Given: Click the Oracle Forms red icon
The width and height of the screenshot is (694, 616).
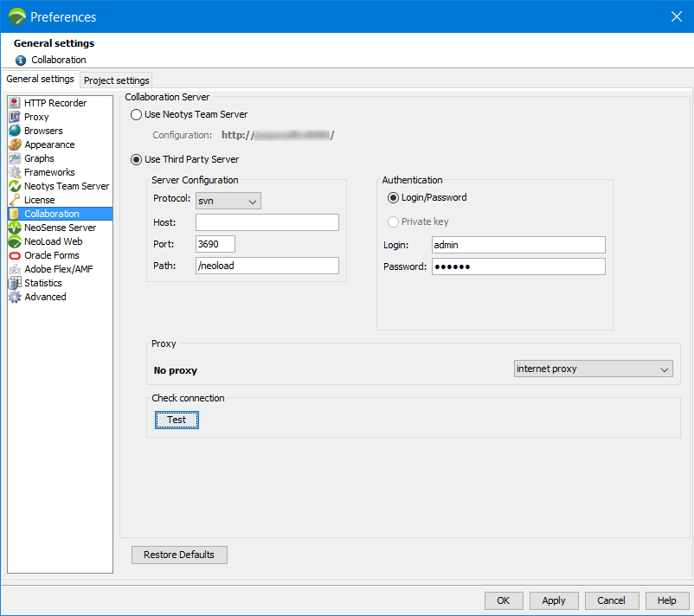Looking at the screenshot, I should pos(15,255).
